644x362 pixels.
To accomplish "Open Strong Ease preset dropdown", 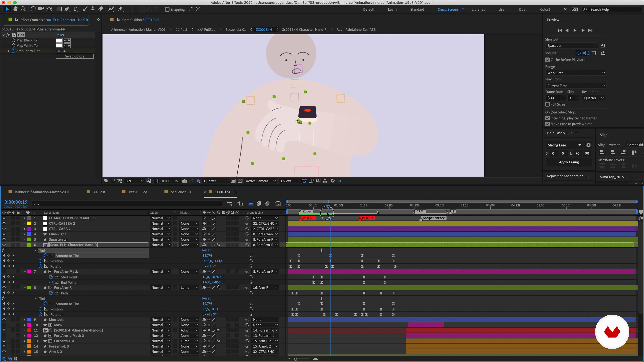I will tap(564, 145).
